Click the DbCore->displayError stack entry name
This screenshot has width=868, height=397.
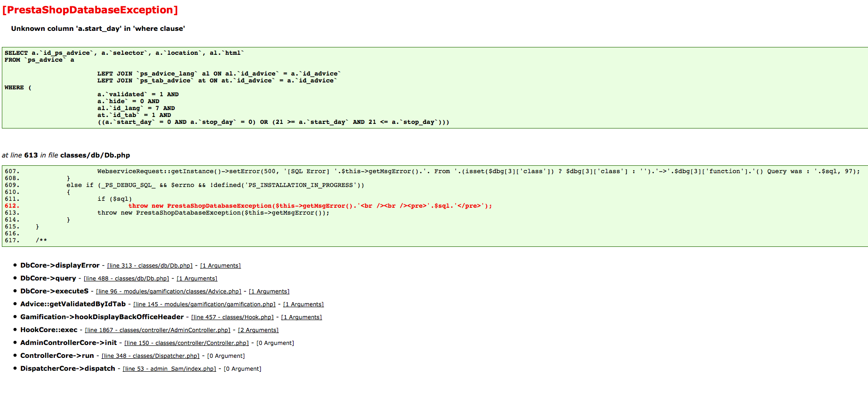coord(60,265)
